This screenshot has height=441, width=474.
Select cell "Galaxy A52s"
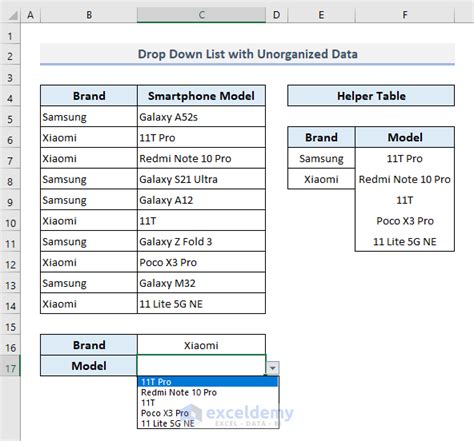(x=201, y=117)
